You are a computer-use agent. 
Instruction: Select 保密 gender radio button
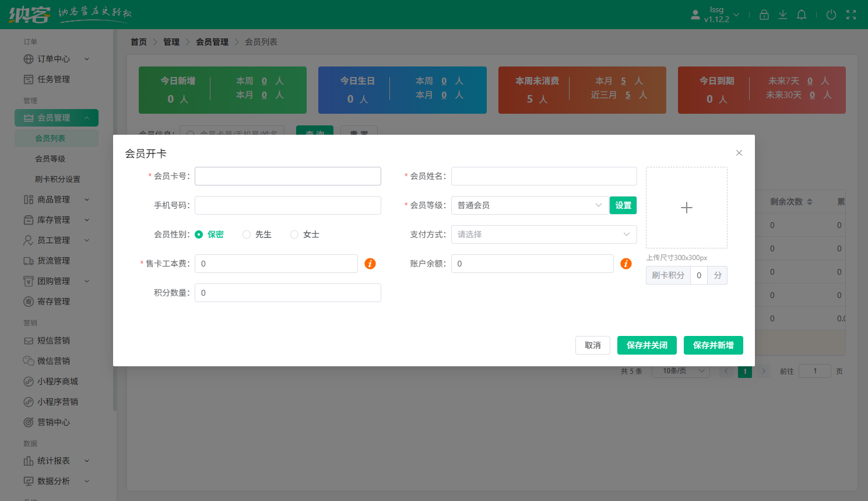pos(199,234)
